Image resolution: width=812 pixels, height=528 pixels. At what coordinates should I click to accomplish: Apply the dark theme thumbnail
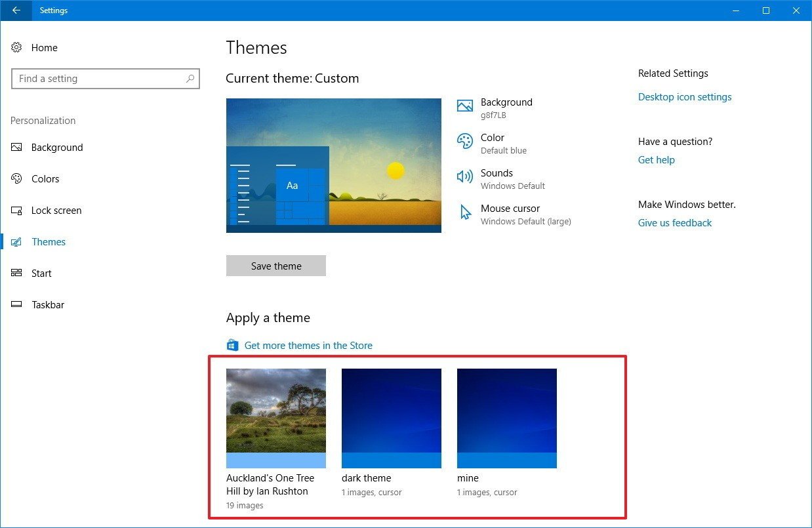tap(391, 417)
